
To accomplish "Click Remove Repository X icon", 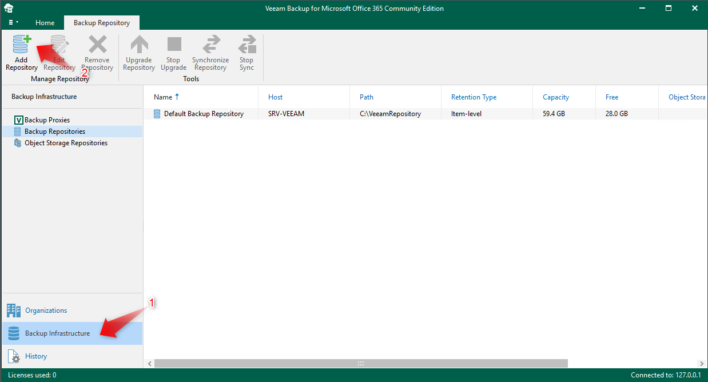I will pyautogui.click(x=98, y=44).
